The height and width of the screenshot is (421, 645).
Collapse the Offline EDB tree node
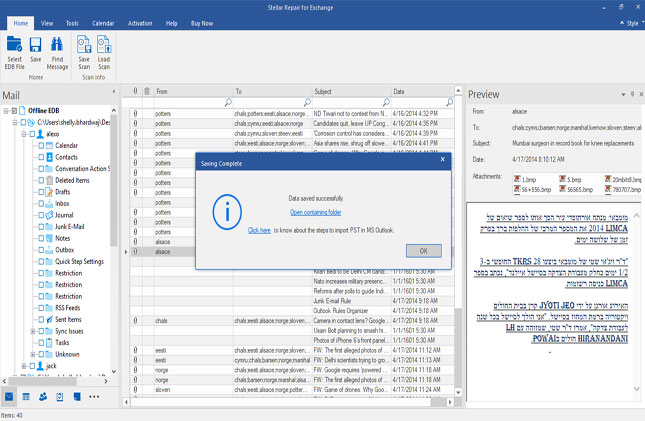6,111
